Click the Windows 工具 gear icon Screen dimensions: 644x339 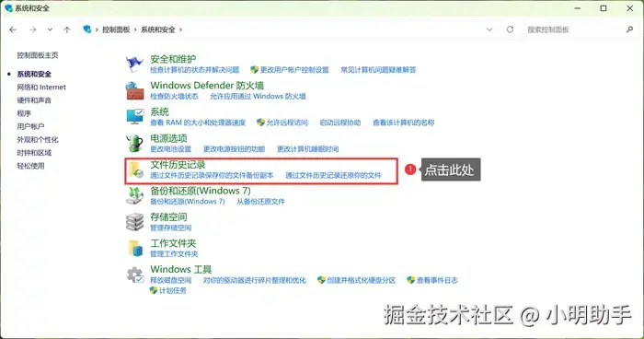[x=135, y=275]
